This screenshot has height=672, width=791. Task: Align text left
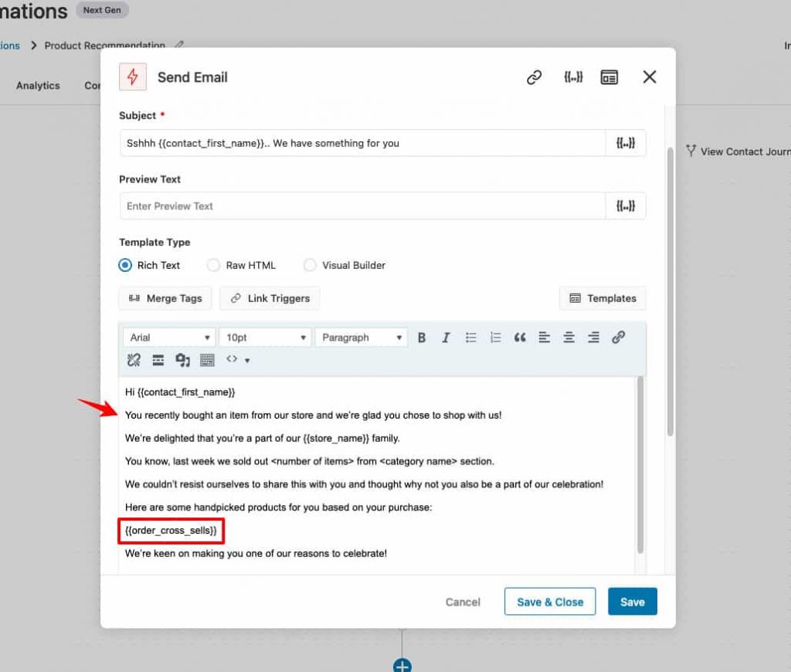pos(544,338)
